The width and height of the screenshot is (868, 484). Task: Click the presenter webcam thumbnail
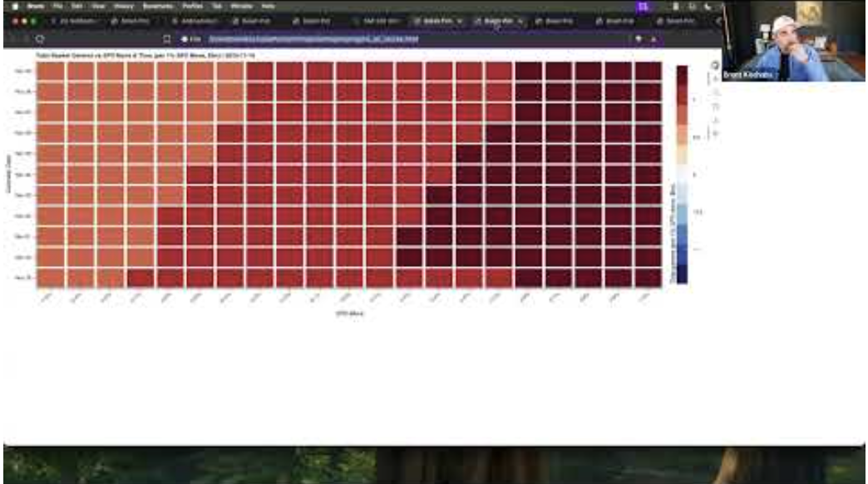[x=793, y=41]
